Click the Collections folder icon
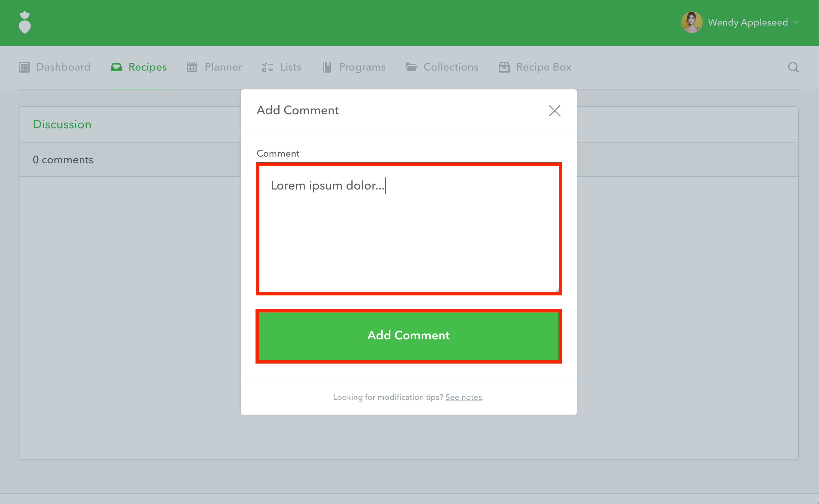The width and height of the screenshot is (819, 504). (x=412, y=67)
